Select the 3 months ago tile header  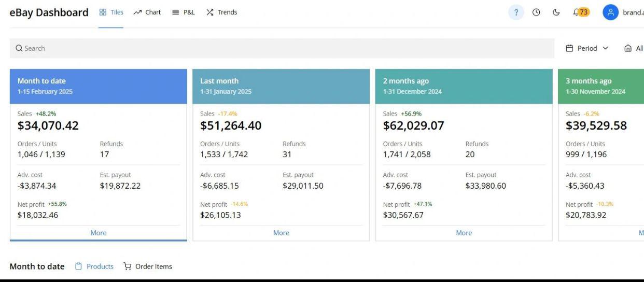coord(601,87)
